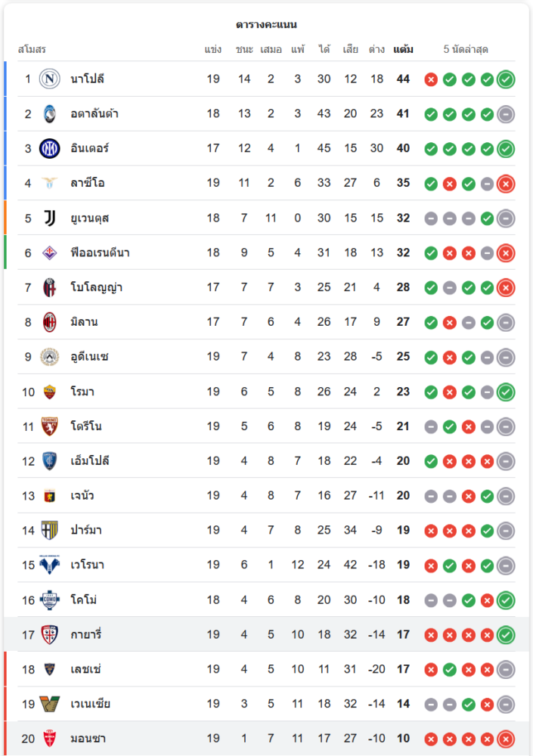This screenshot has height=756, width=533.
Task: Click the Juventus club logo
Action: pyautogui.click(x=50, y=218)
